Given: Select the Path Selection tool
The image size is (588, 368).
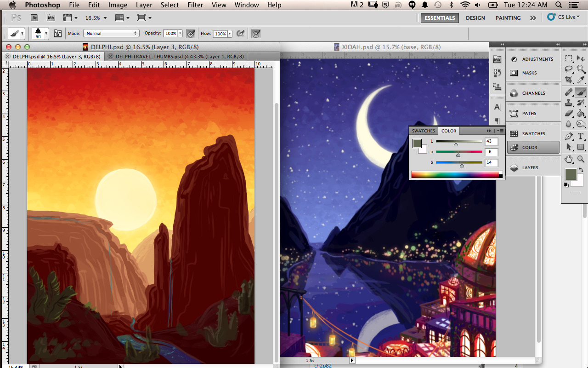Looking at the screenshot, I should point(569,147).
